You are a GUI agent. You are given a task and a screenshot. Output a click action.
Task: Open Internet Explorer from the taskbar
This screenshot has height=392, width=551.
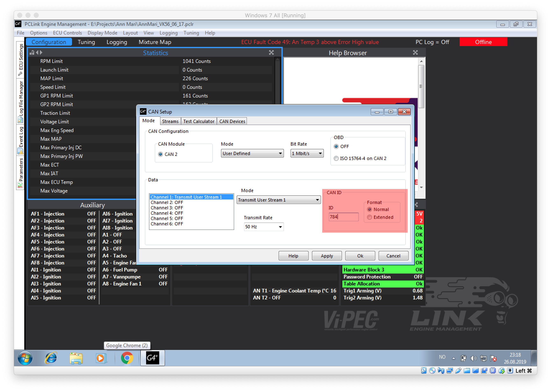coord(51,358)
